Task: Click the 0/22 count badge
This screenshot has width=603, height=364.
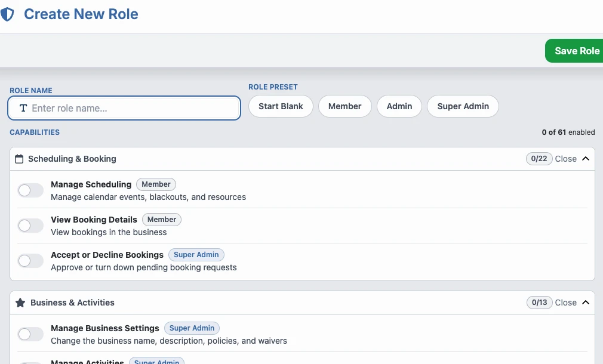Action: pos(539,159)
